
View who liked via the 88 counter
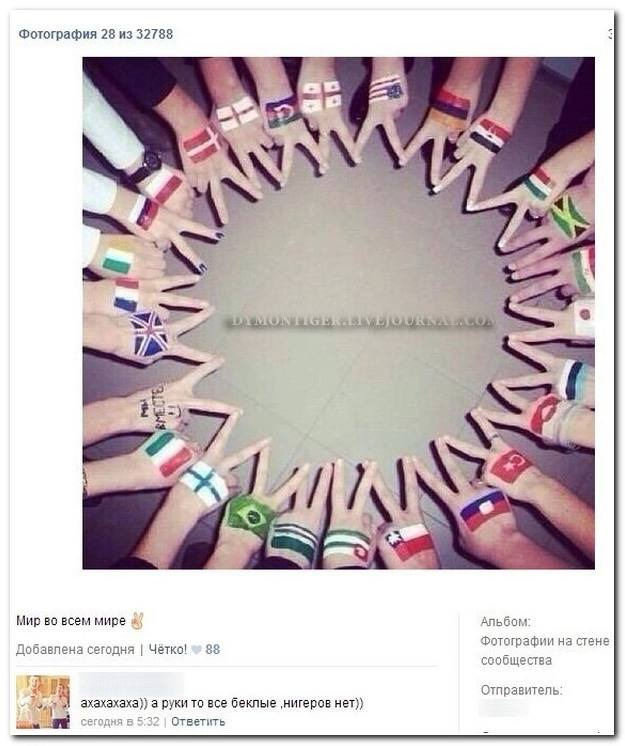click(213, 649)
